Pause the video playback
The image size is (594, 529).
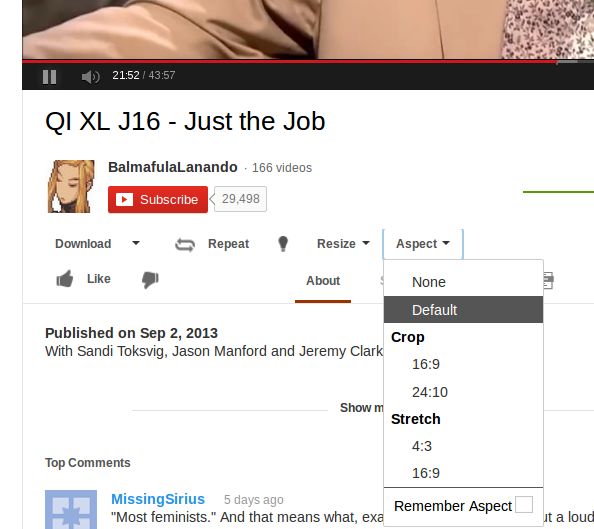pyautogui.click(x=49, y=77)
